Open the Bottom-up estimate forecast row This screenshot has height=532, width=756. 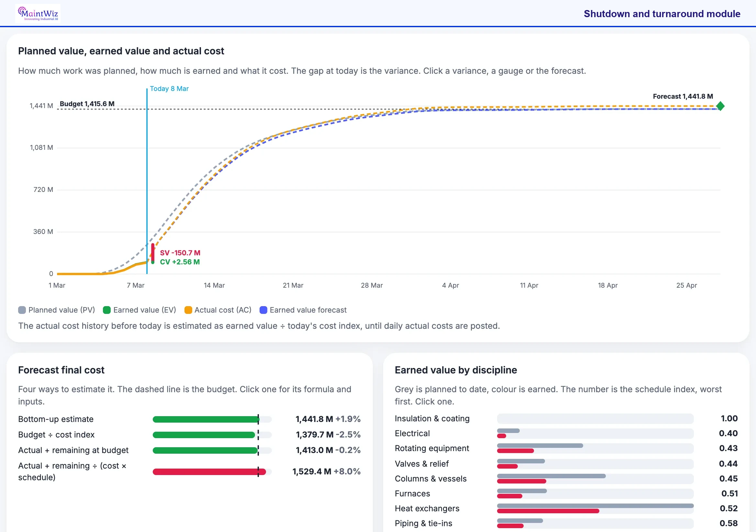coord(189,419)
